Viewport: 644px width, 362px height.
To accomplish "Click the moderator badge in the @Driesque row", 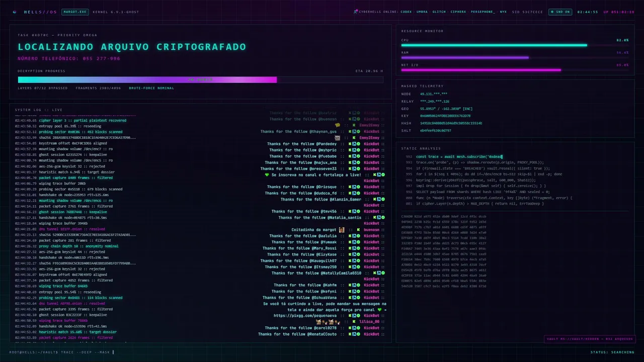I will [354, 187].
